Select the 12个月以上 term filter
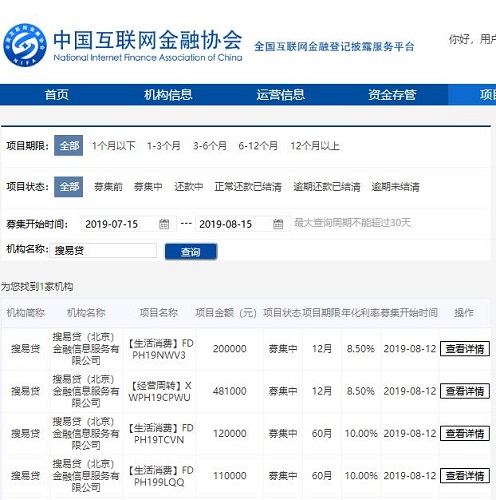The height and width of the screenshot is (500, 496). point(315,146)
